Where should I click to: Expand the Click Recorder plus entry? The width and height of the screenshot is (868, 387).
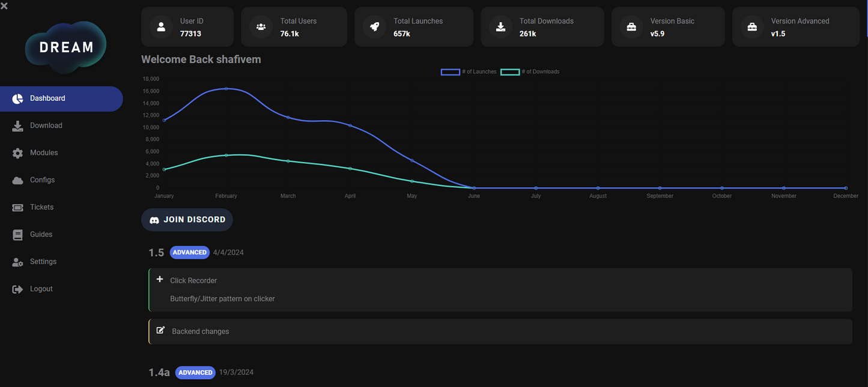[160, 280]
